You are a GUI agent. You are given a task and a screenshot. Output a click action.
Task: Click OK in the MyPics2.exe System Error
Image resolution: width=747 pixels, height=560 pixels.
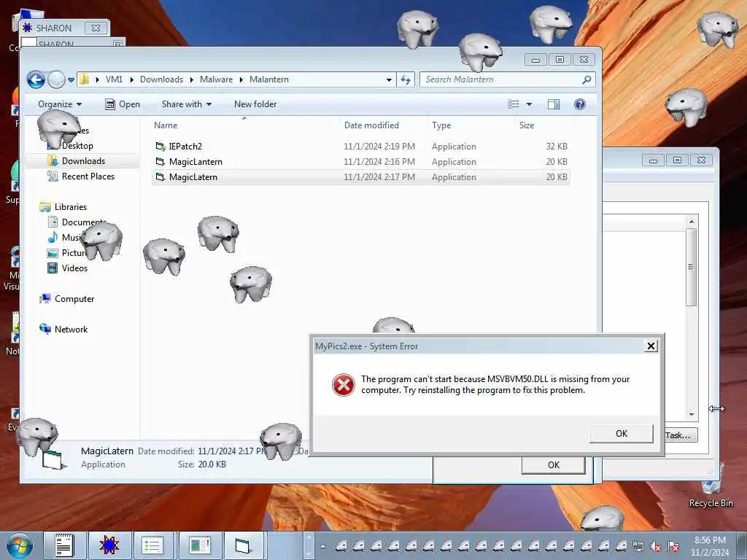pyautogui.click(x=622, y=434)
